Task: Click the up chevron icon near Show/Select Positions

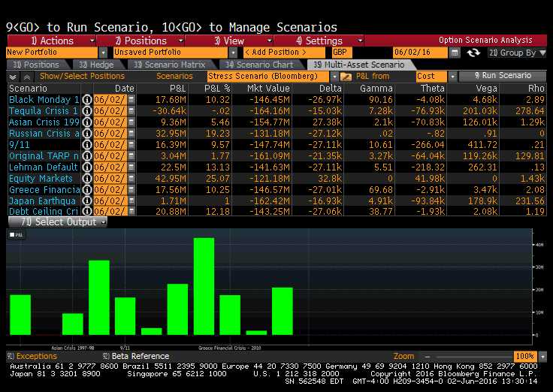Action: pos(27,77)
